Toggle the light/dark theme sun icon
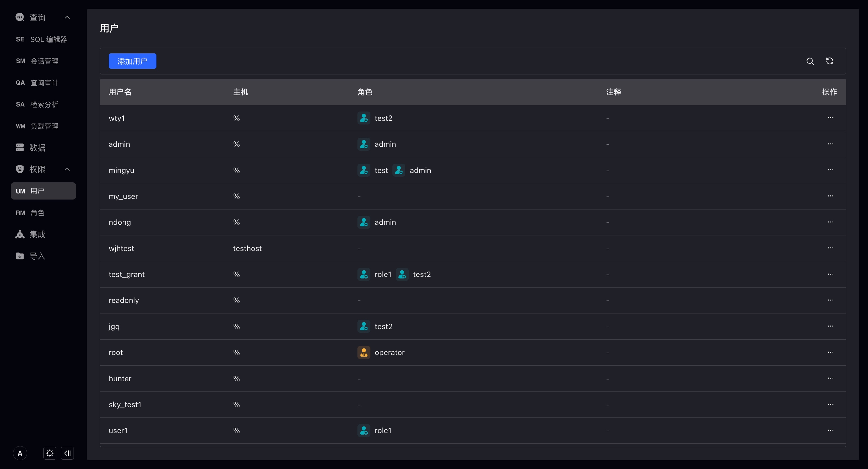 [x=50, y=453]
